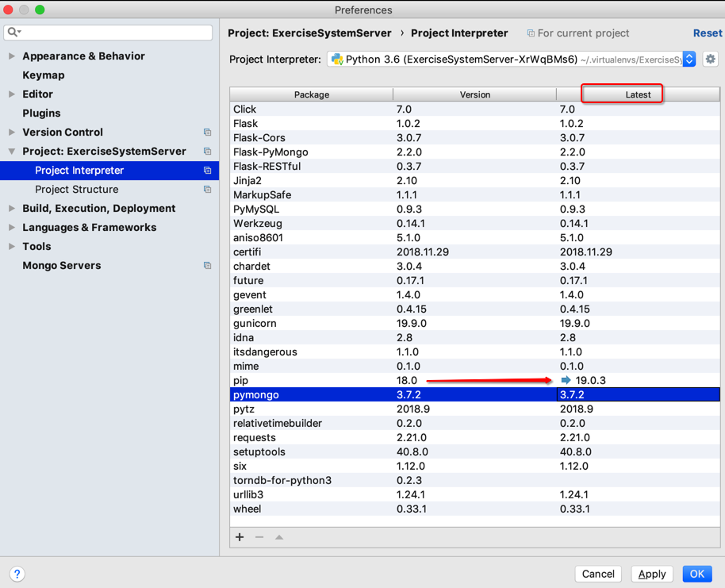
Task: Click the project-scope icon beside Version Control
Action: pos(208,133)
